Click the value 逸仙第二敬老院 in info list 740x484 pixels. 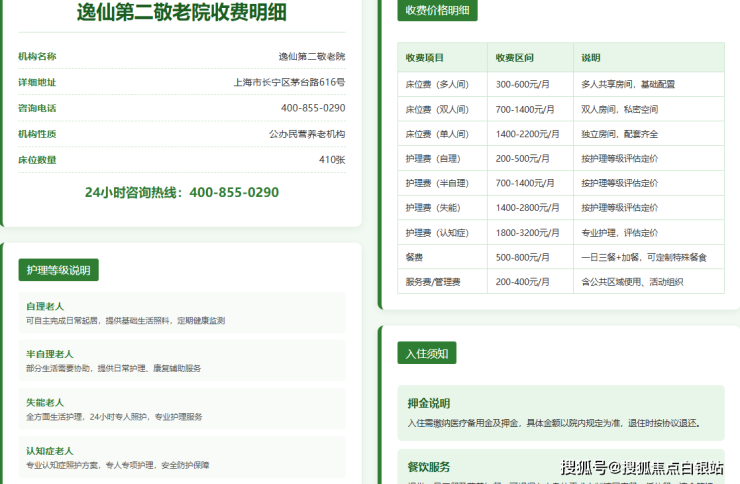coord(311,57)
